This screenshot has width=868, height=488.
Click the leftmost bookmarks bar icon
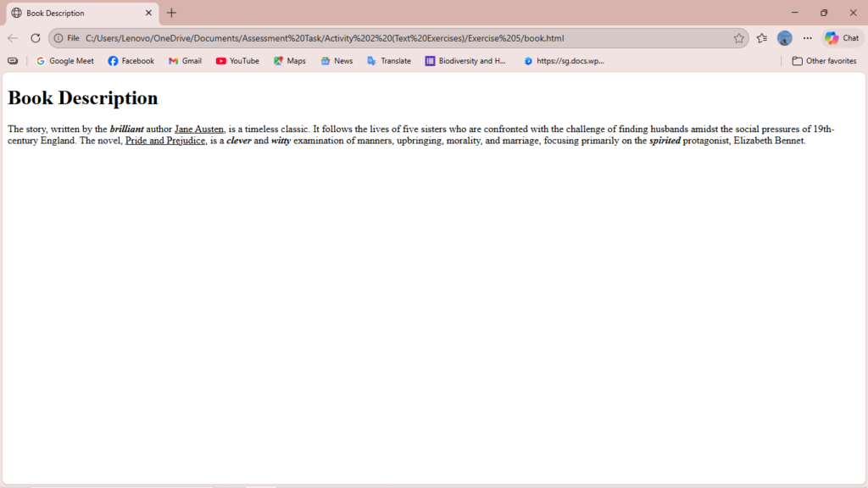(13, 61)
